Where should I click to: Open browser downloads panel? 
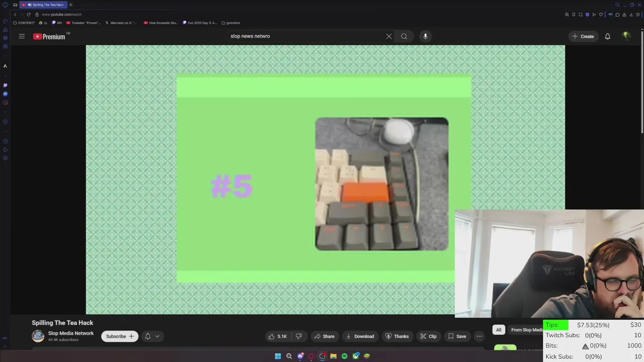[x=631, y=15]
